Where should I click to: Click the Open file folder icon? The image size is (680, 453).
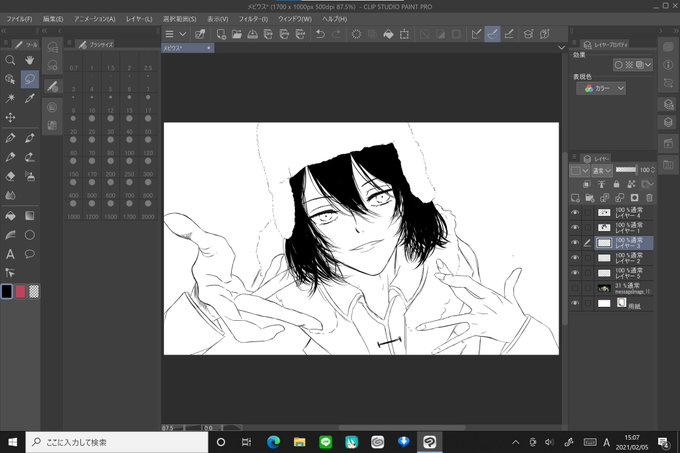pyautogui.click(x=237, y=34)
